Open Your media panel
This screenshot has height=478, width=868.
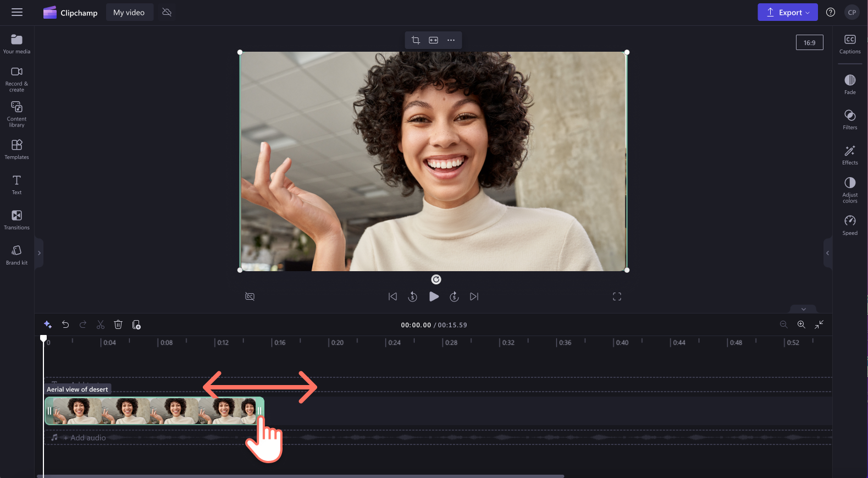point(17,43)
